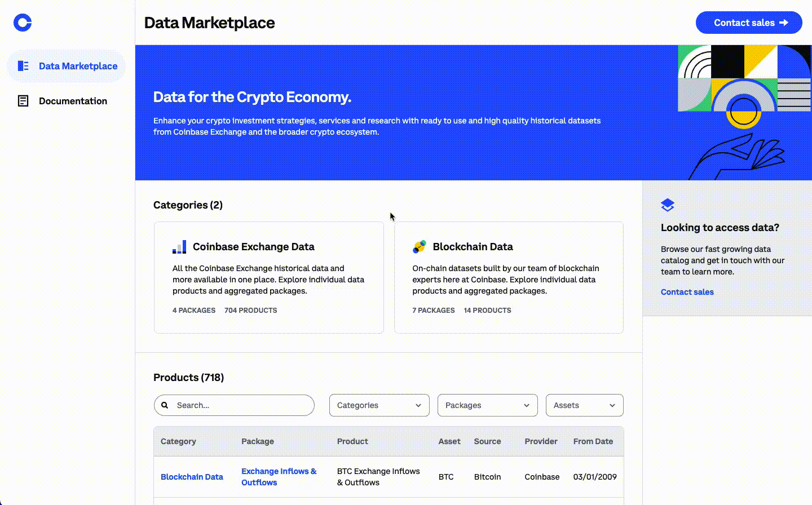
Task: Click the arrow icon on Contact sales button
Action: coord(784,23)
